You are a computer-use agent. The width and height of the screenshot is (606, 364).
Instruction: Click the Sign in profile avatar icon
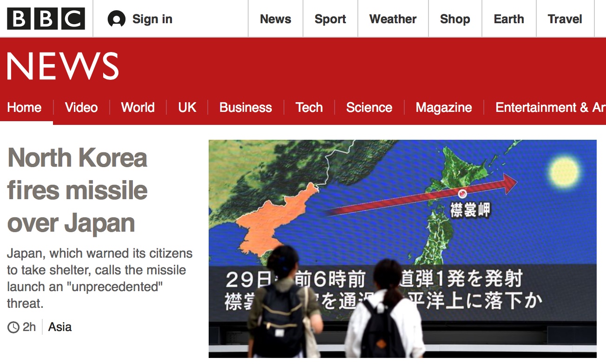click(x=117, y=19)
